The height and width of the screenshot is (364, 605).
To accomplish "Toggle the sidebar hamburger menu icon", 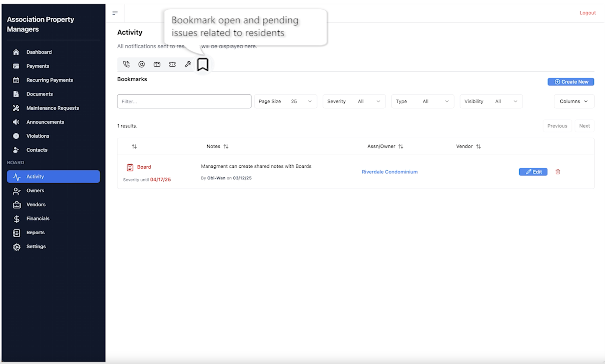I will 115,13.
